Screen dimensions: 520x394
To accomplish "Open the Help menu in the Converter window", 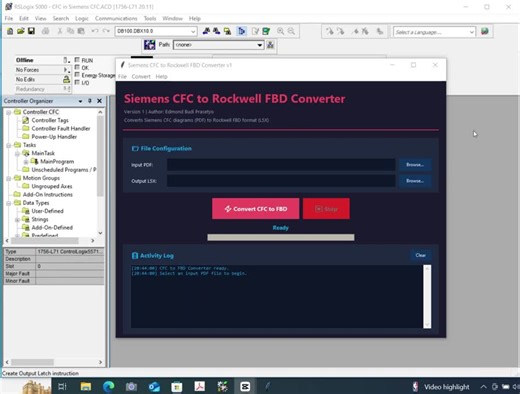I will point(162,77).
